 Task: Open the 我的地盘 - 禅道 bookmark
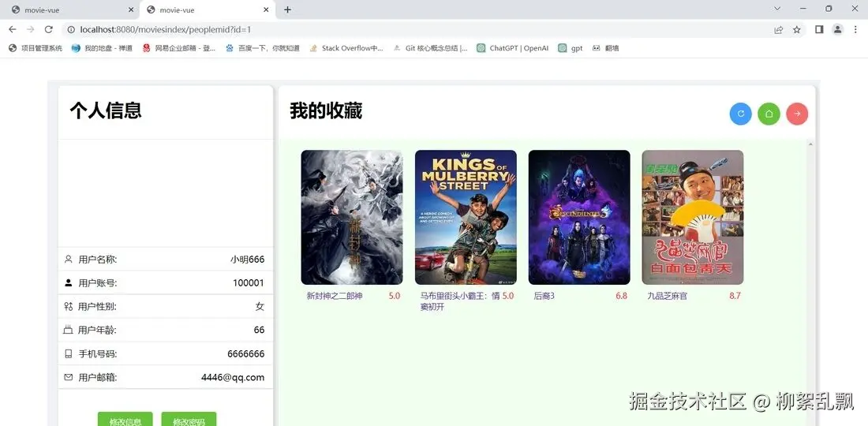coord(103,48)
